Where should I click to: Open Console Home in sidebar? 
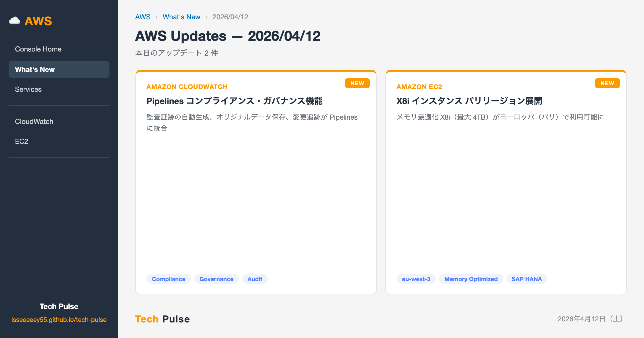coord(38,49)
